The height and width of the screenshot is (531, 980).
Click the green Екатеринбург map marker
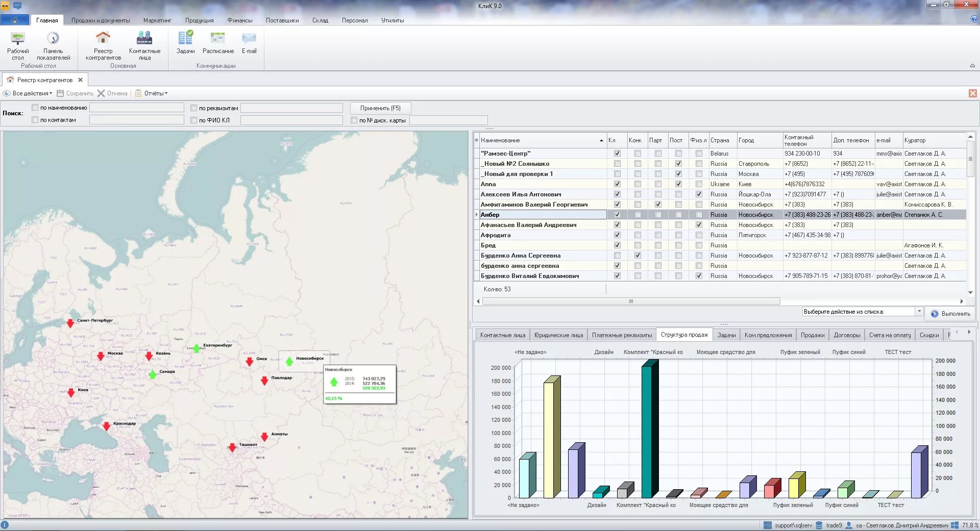(197, 348)
